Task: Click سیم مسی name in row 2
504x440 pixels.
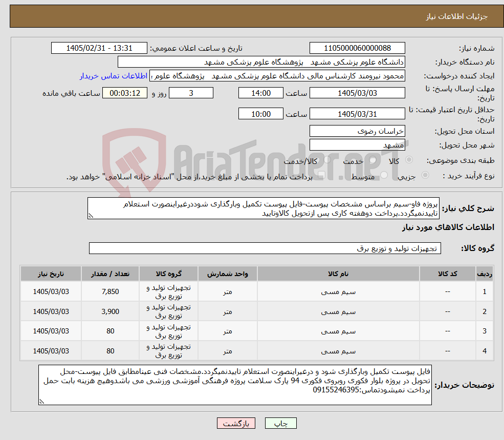Action: (338, 311)
